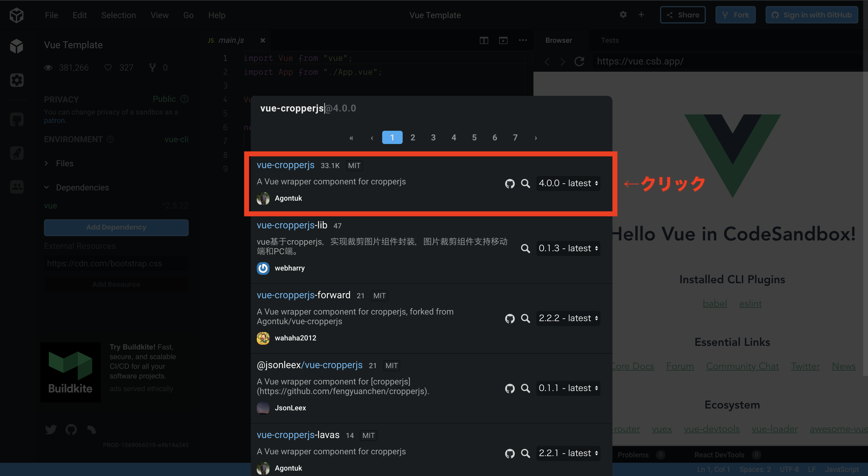Click the heart likes icon beside 327

pos(108,67)
